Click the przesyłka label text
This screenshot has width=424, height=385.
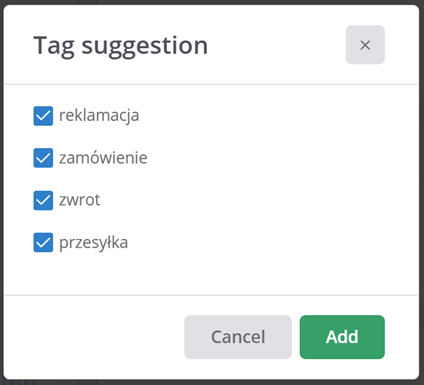[93, 243]
